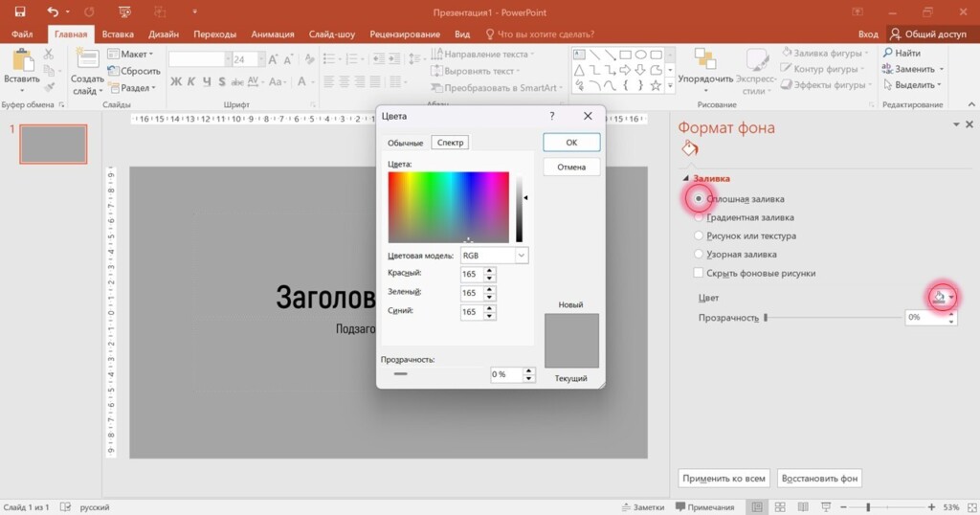Collapse the Заливка section triangle

pyautogui.click(x=685, y=179)
